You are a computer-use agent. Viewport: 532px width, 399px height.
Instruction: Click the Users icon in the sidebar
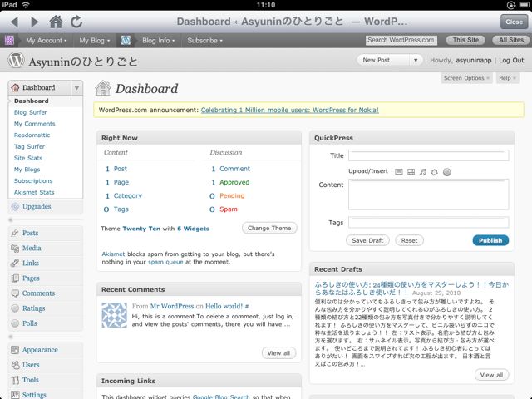pyautogui.click(x=15, y=365)
